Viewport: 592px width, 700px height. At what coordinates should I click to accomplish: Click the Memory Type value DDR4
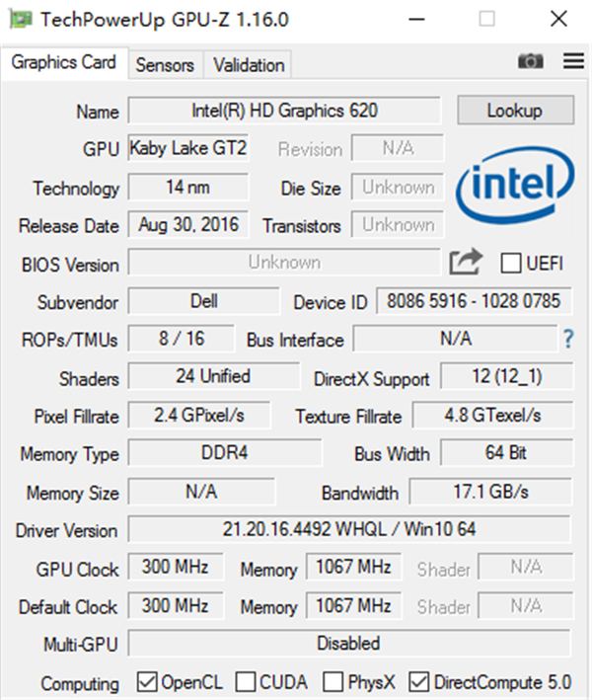pyautogui.click(x=224, y=453)
